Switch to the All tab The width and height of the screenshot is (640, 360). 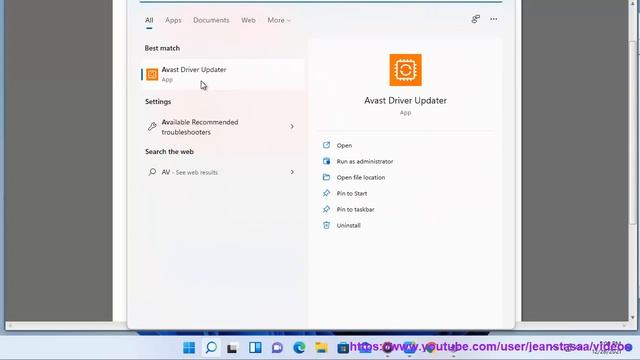149,20
